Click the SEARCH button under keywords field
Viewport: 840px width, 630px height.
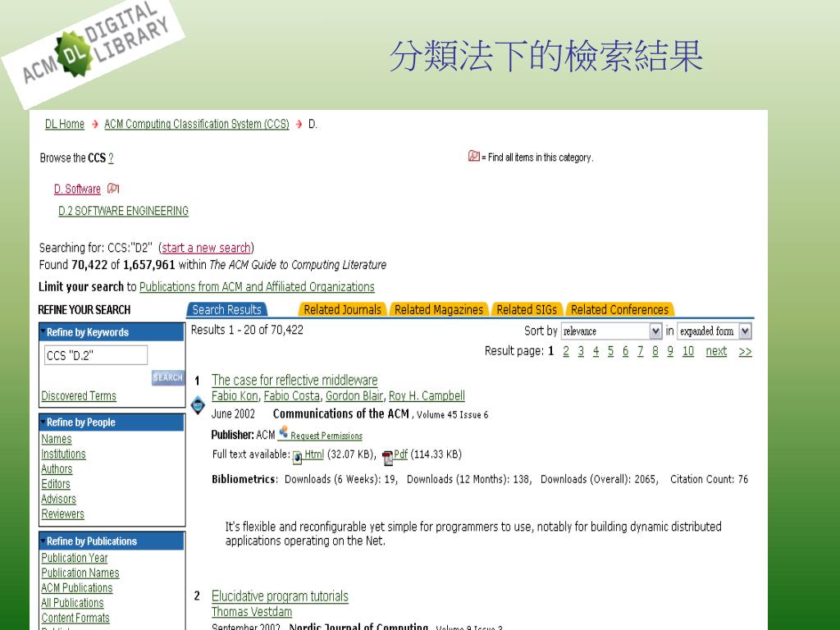click(x=167, y=377)
